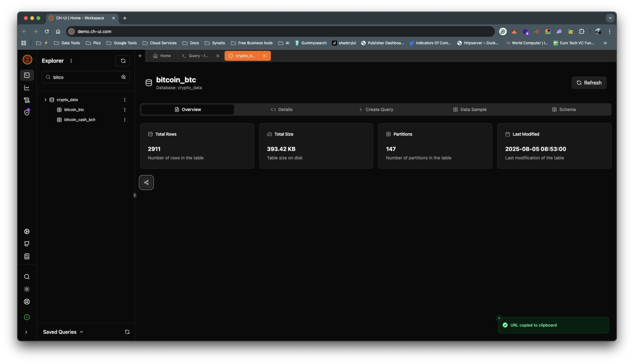Close the crypto_d... tab
634x364 pixels.
pyautogui.click(x=264, y=56)
